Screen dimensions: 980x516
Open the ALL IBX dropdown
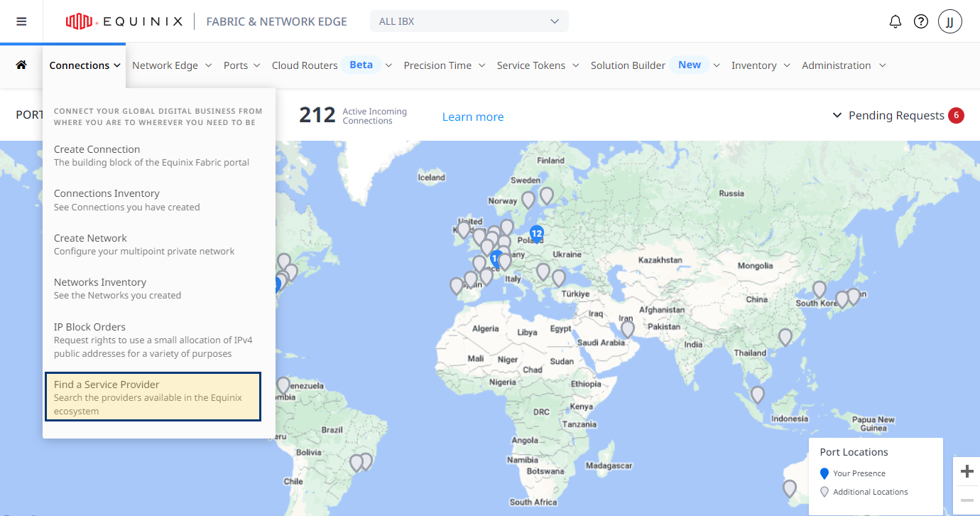tap(469, 21)
